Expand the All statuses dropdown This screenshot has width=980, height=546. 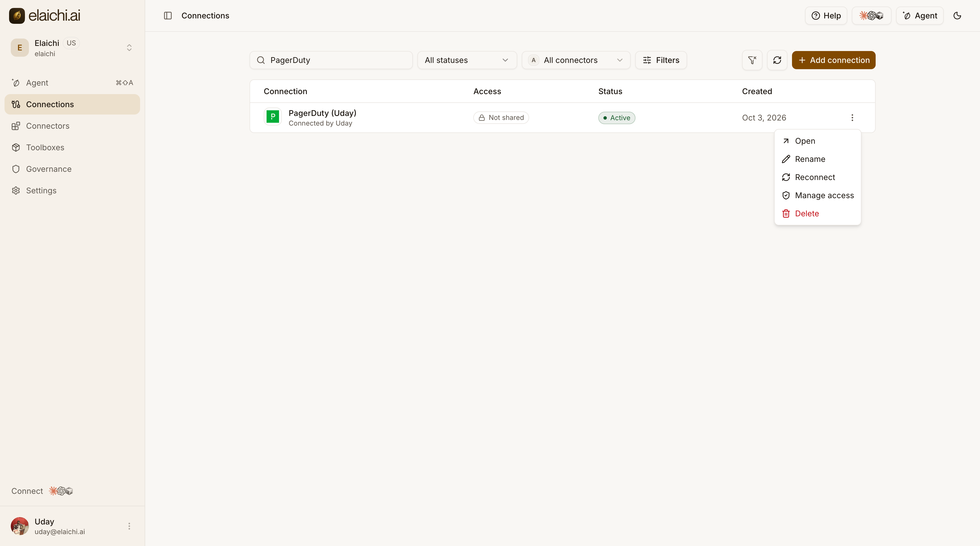tap(467, 60)
